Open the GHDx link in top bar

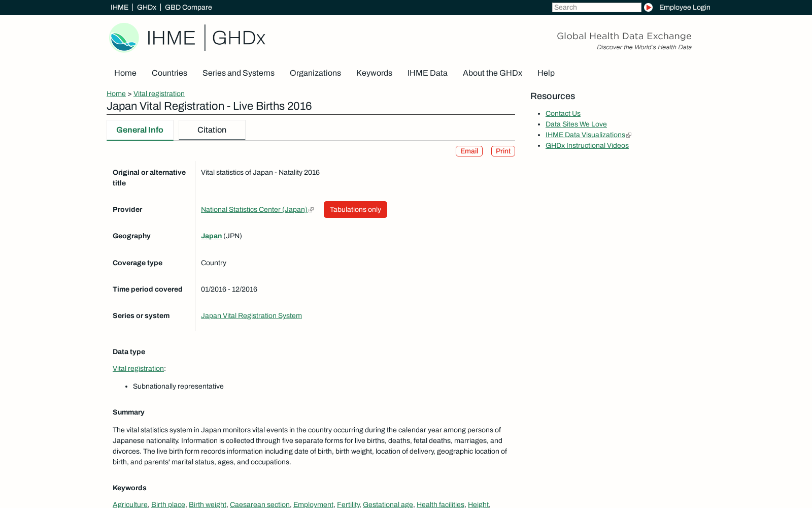(x=147, y=7)
